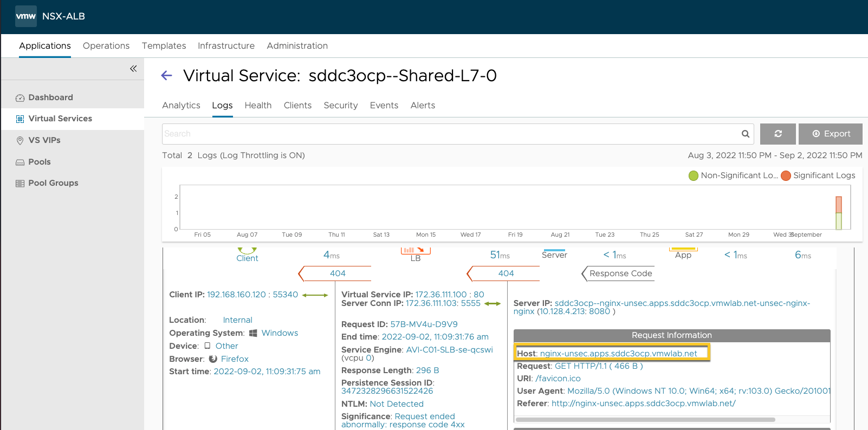This screenshot has height=430, width=868.
Task: Open Pools in sidebar
Action: click(x=40, y=162)
